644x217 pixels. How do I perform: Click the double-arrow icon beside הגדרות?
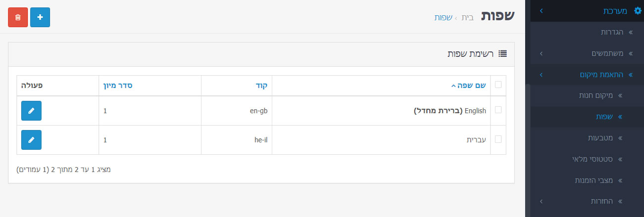tap(631, 32)
